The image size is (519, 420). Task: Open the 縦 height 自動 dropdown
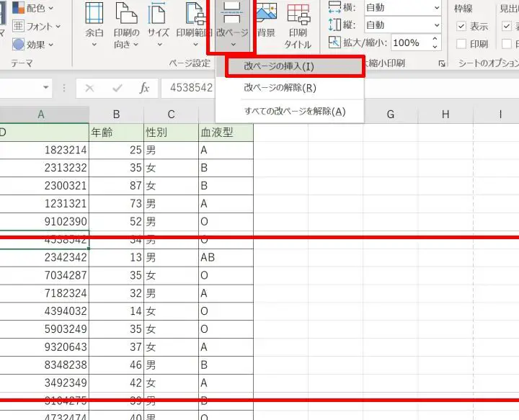[402, 25]
